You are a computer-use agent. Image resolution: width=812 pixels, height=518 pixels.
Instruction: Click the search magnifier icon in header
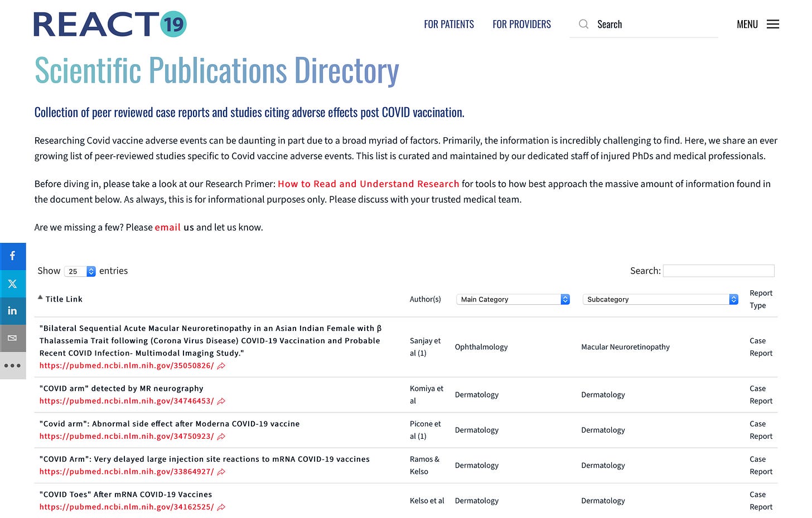(x=583, y=24)
